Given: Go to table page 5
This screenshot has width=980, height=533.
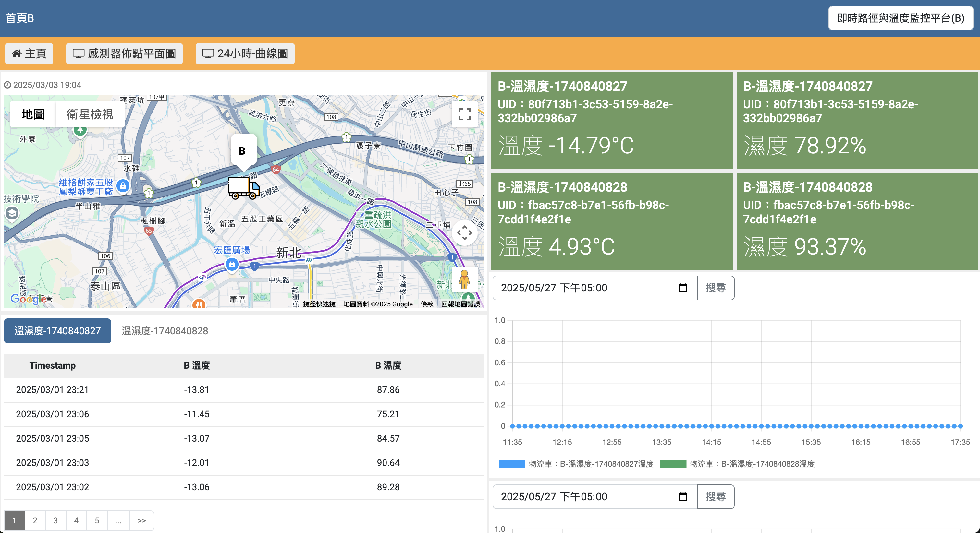Looking at the screenshot, I should (97, 520).
